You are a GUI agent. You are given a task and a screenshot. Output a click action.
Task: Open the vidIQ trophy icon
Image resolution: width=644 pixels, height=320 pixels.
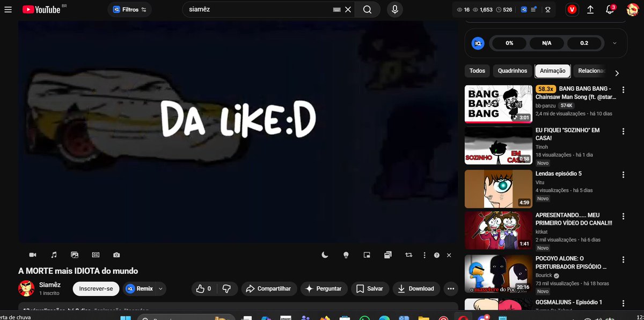coord(548,10)
